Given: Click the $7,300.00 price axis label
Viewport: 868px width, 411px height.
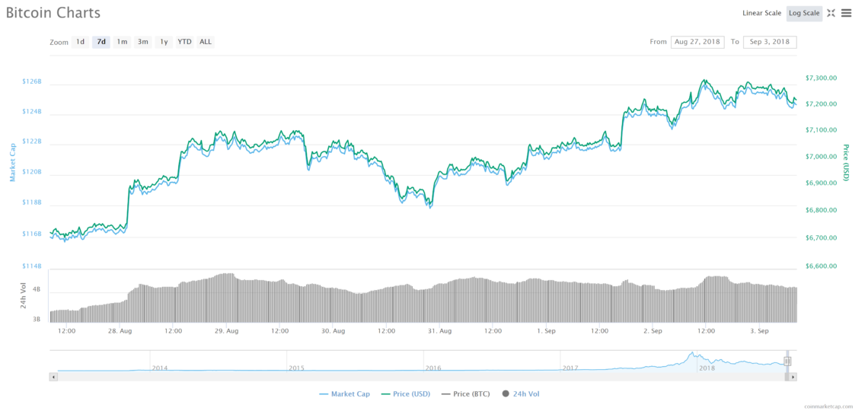Looking at the screenshot, I should (x=821, y=78).
